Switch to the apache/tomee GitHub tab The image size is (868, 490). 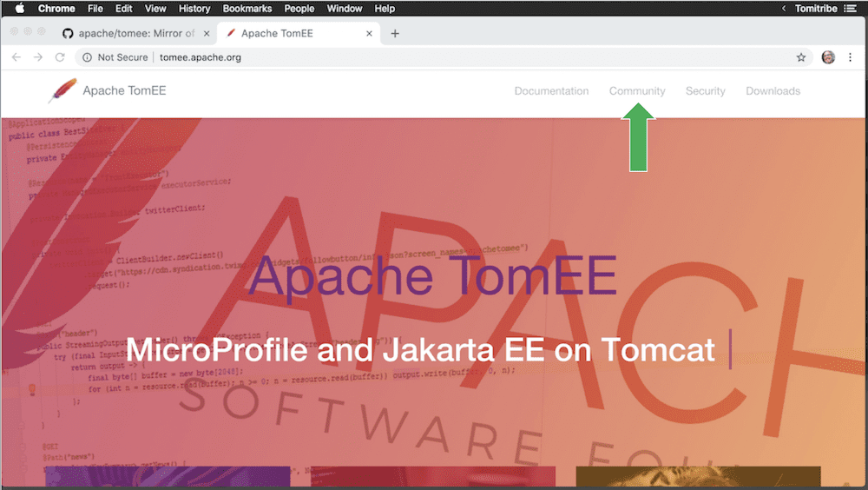pos(136,33)
